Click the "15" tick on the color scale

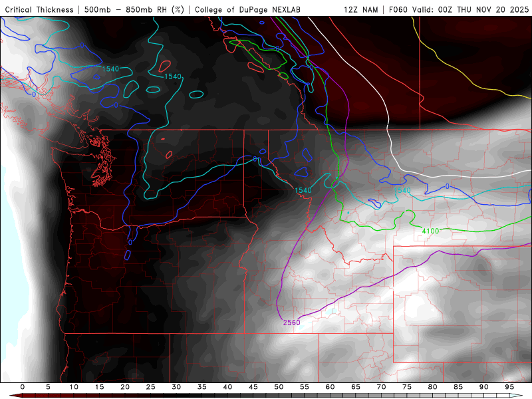99,387
